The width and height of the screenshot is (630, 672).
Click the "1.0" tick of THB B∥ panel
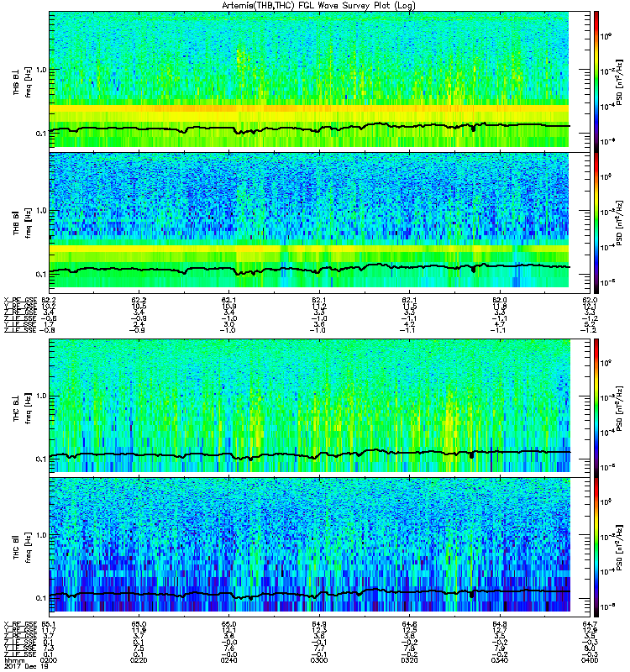click(40, 211)
